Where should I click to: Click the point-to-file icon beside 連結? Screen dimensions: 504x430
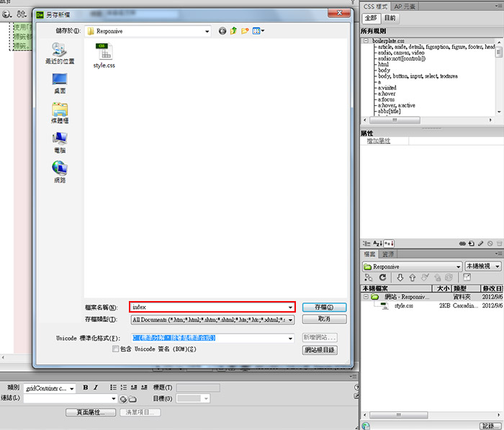click(123, 399)
